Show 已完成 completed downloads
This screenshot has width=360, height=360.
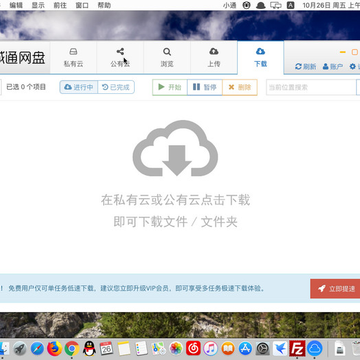(116, 87)
